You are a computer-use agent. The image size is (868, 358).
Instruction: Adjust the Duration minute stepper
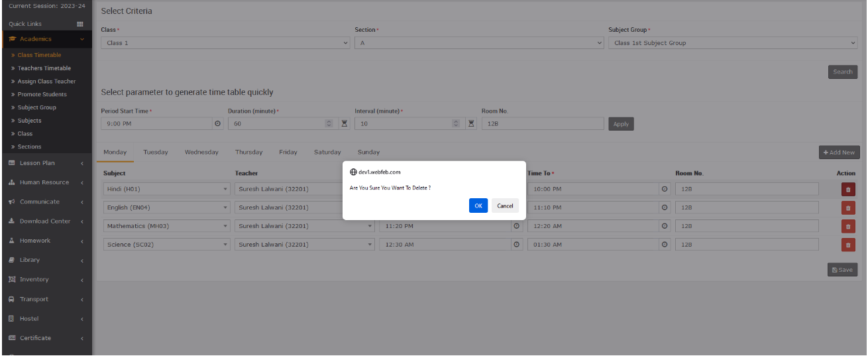click(x=329, y=124)
